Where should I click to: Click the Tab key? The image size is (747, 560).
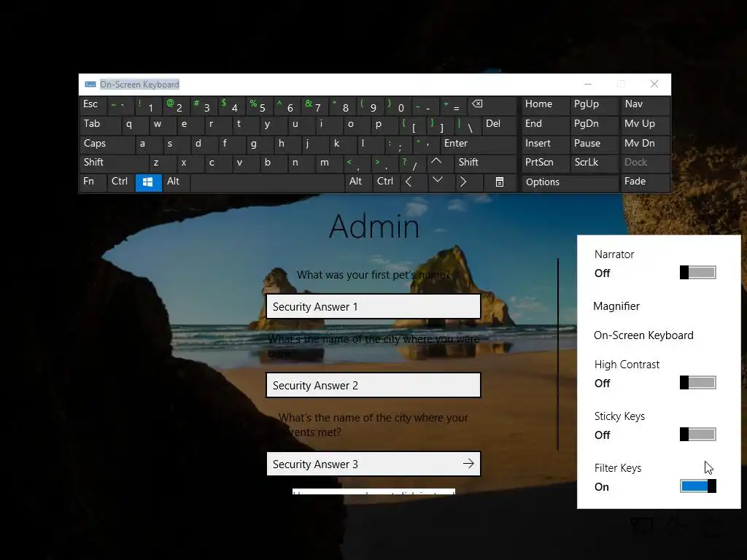(x=100, y=125)
